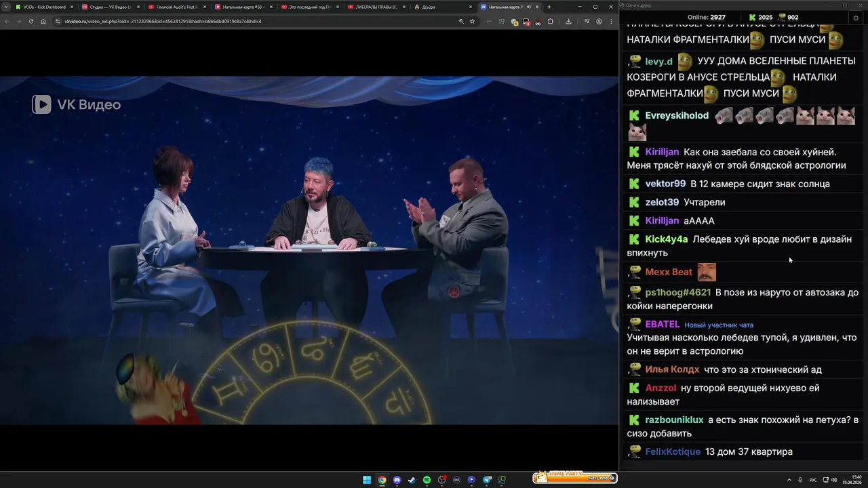
Task: Switch to the VODs - Kick Dashboard tab
Action: coord(43,7)
